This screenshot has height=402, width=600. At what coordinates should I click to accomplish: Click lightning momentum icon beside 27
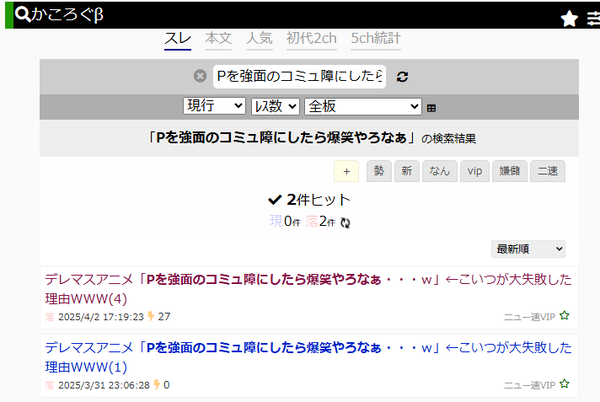(x=151, y=316)
